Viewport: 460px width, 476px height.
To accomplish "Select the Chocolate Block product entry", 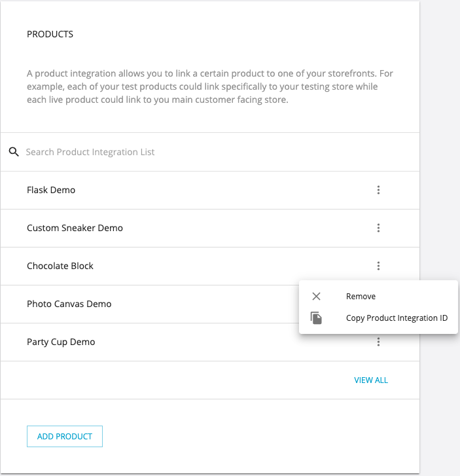I will pyautogui.click(x=210, y=266).
